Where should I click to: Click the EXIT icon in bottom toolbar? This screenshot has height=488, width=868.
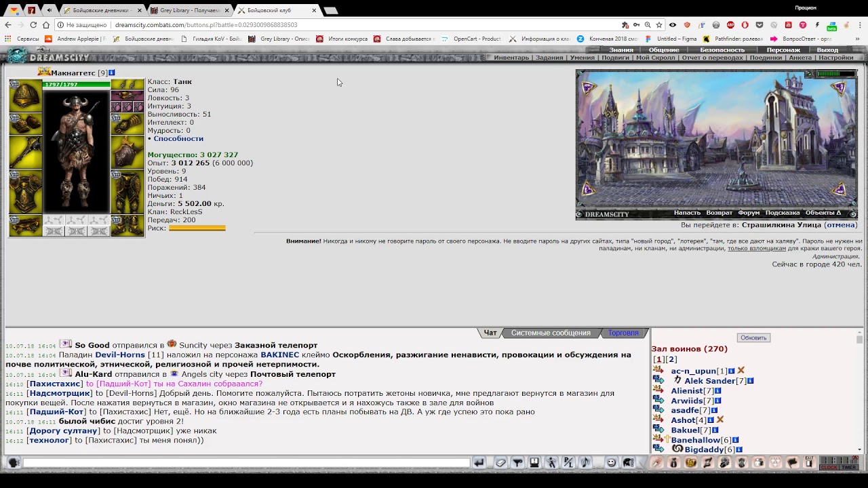coord(809,462)
